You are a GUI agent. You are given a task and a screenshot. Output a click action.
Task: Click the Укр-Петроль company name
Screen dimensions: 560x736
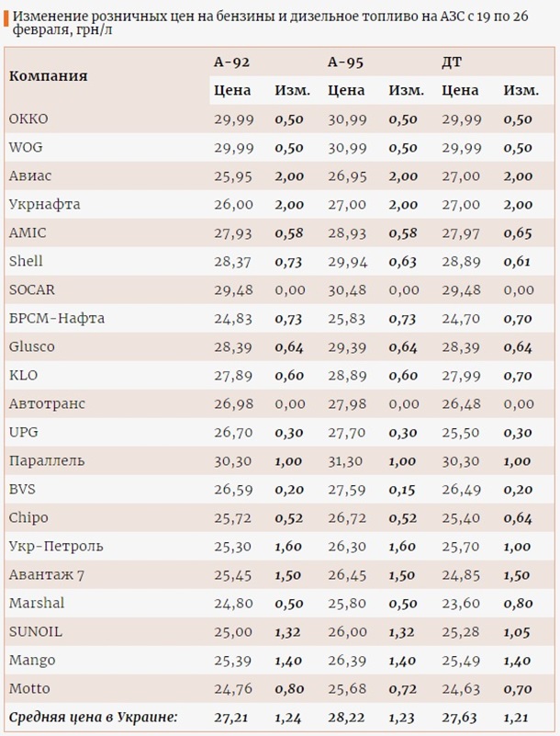point(55,546)
